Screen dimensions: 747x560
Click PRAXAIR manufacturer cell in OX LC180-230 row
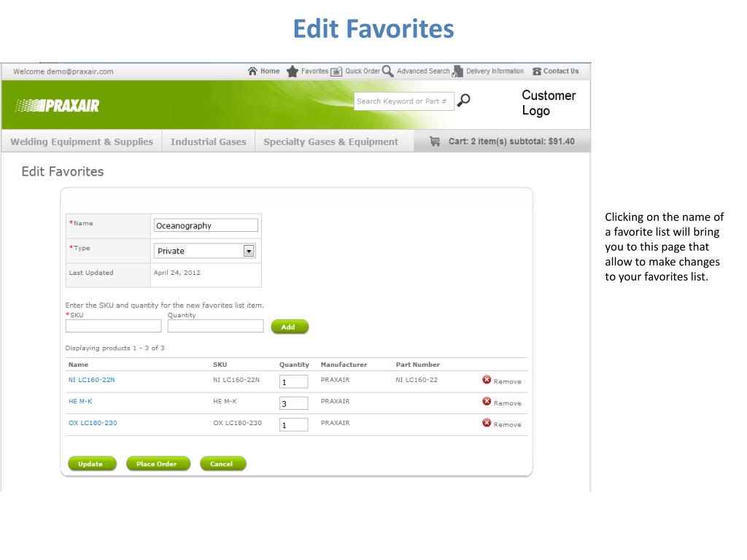point(335,422)
